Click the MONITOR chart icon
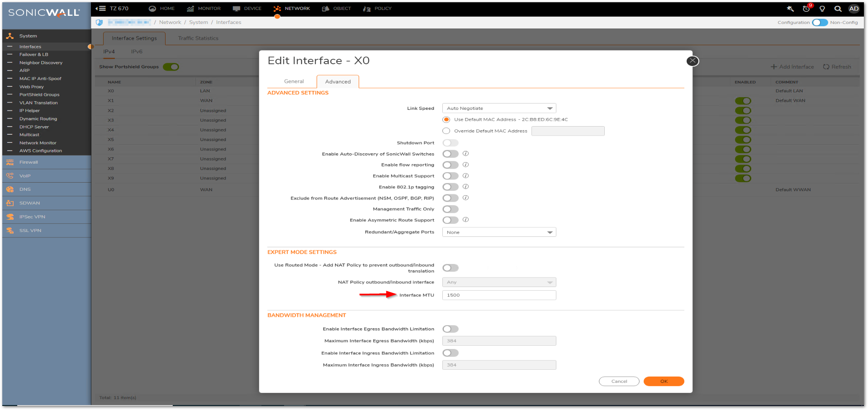The width and height of the screenshot is (868, 410). click(x=190, y=9)
